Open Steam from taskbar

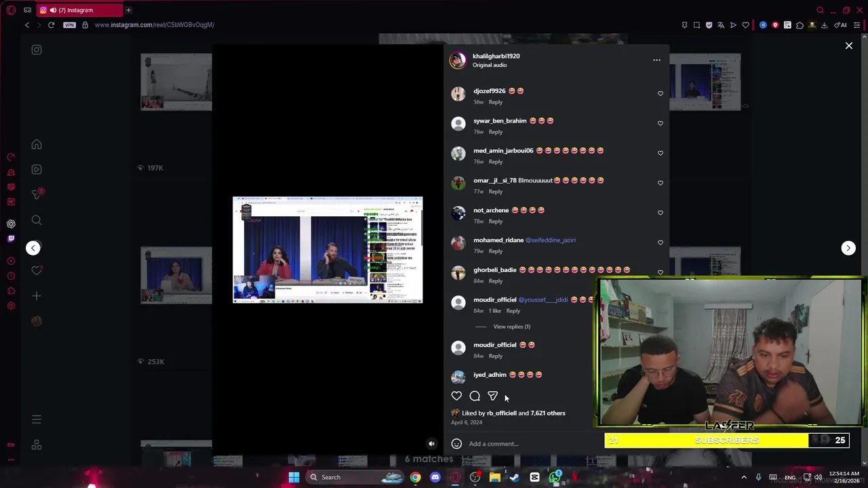pos(515,477)
